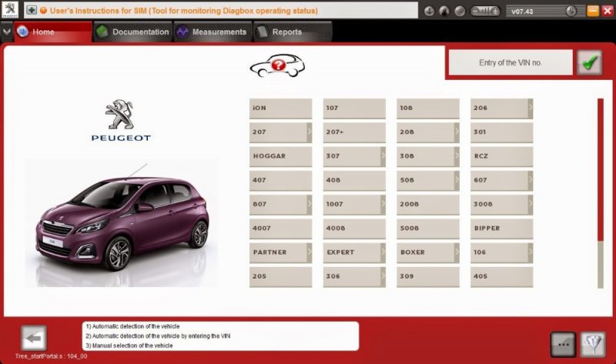The width and height of the screenshot is (616, 364).
Task: Expand the 307 model variants arrow
Action: pyautogui.click(x=383, y=156)
